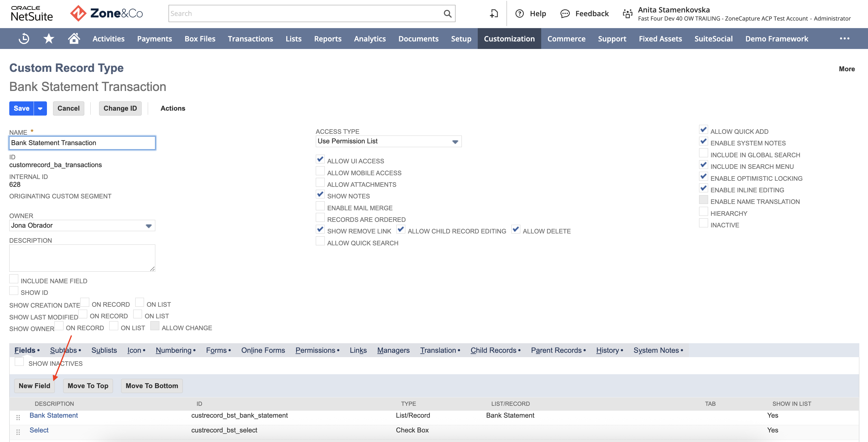Enable Hierarchy checkbox
868x442 pixels.
[x=703, y=212]
